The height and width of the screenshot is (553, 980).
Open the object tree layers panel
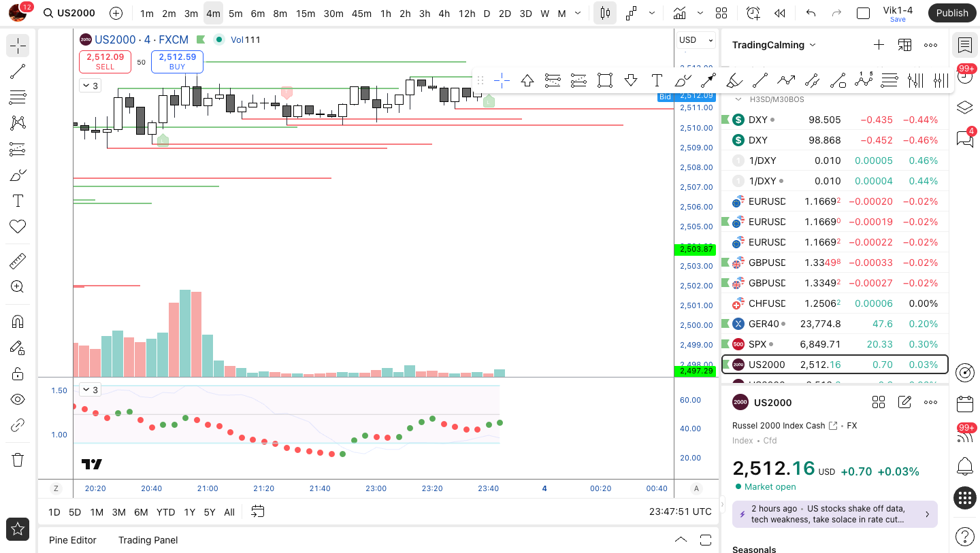[x=964, y=107]
